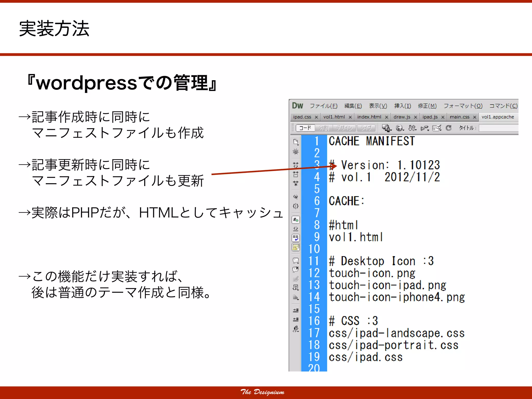Open the Format Source Code dropdown
This screenshot has width=532, height=399.
[x=296, y=329]
